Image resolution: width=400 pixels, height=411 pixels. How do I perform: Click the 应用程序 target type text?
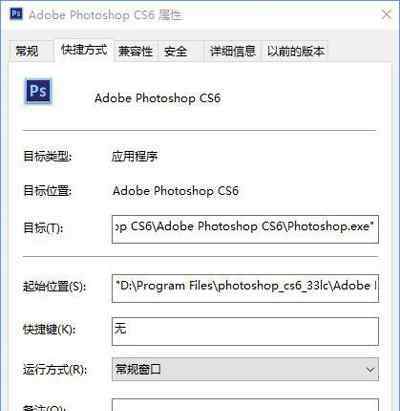point(134,156)
